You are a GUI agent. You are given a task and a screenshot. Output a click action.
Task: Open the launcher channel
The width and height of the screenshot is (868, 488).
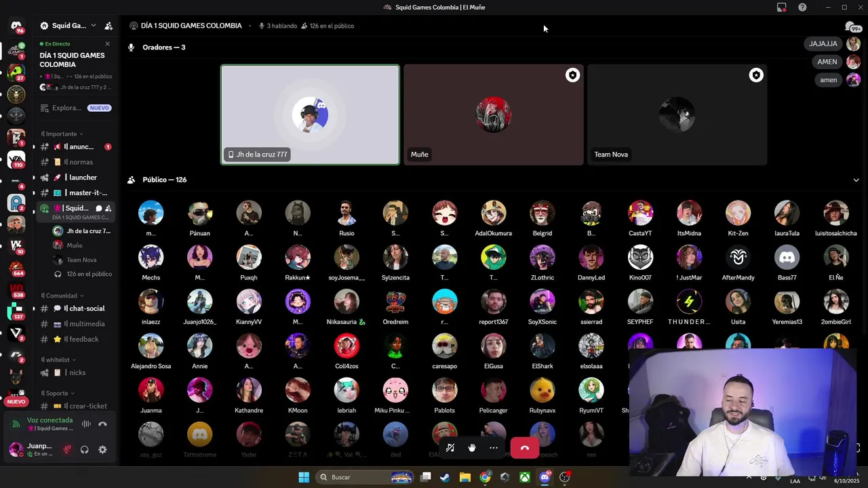click(x=75, y=178)
